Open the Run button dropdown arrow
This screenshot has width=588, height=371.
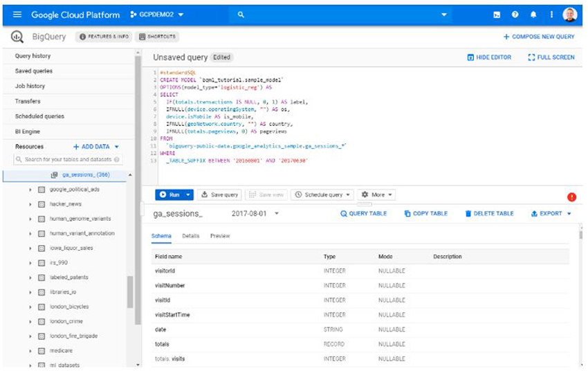point(188,194)
